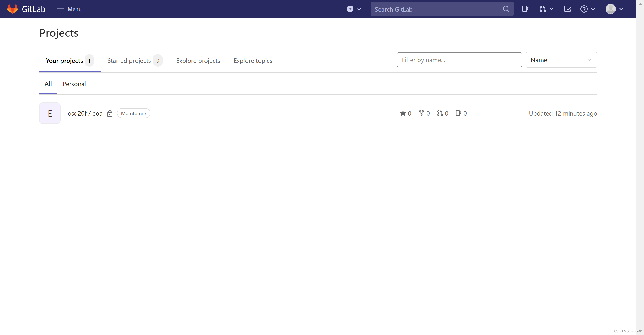Click the Filter by name field
This screenshot has width=644, height=335.
point(459,60)
